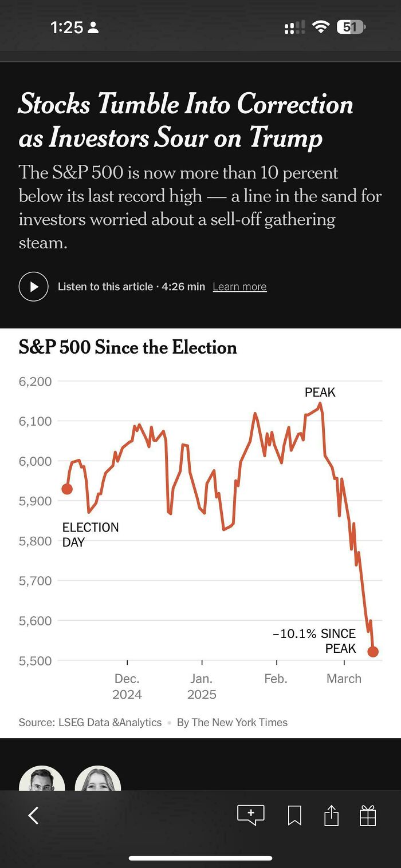Open the Learn more link

[239, 286]
